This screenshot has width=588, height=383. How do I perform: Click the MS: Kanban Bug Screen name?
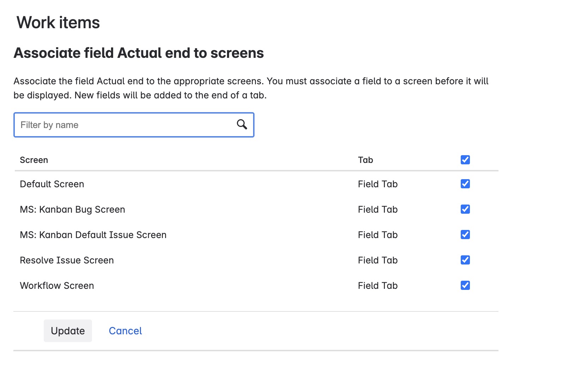click(x=72, y=209)
